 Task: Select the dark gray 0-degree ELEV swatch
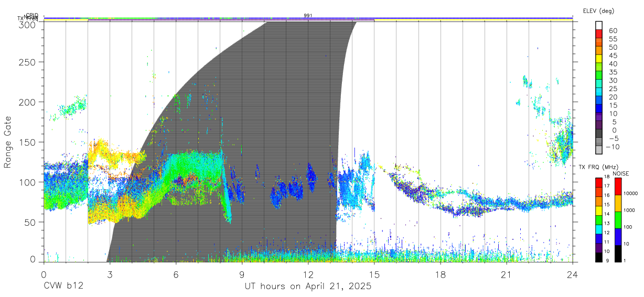(x=599, y=134)
